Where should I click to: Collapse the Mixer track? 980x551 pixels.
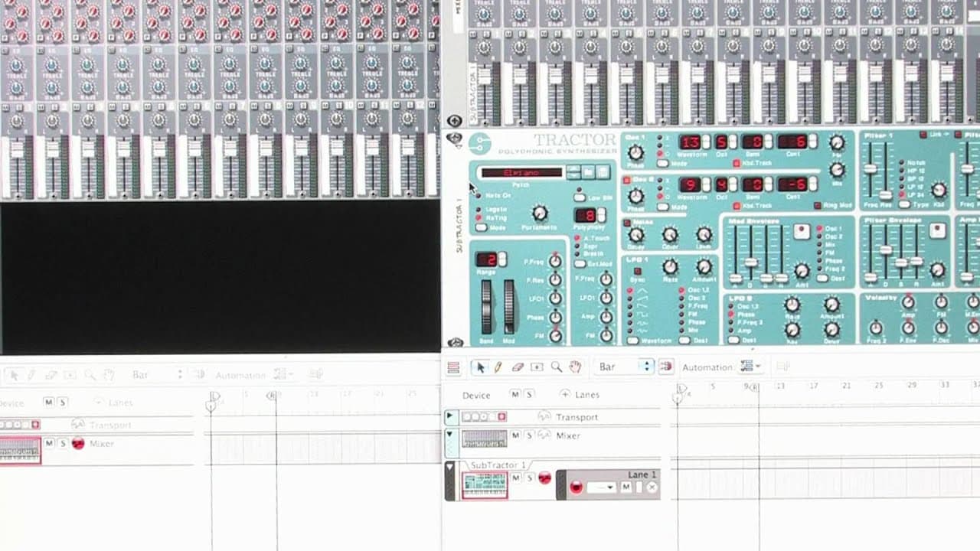[x=450, y=435]
